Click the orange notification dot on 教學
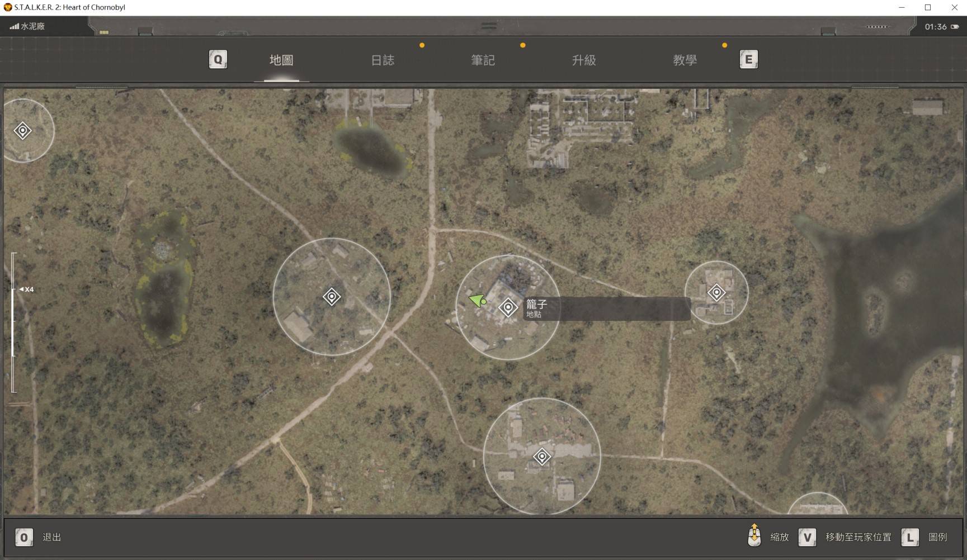The image size is (967, 560). pos(724,45)
